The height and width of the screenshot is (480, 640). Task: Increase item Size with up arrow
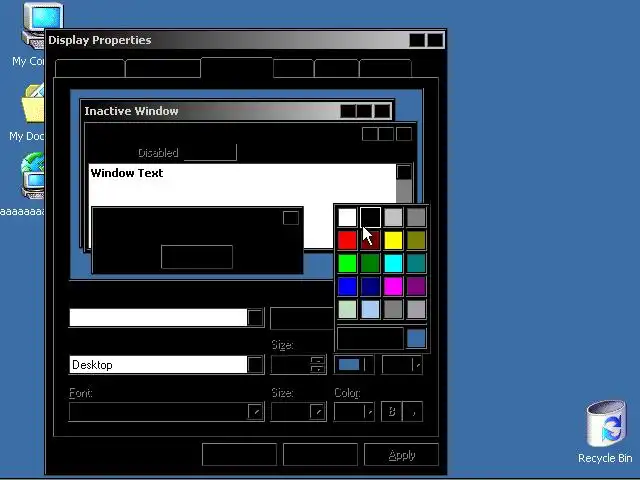coord(317,360)
